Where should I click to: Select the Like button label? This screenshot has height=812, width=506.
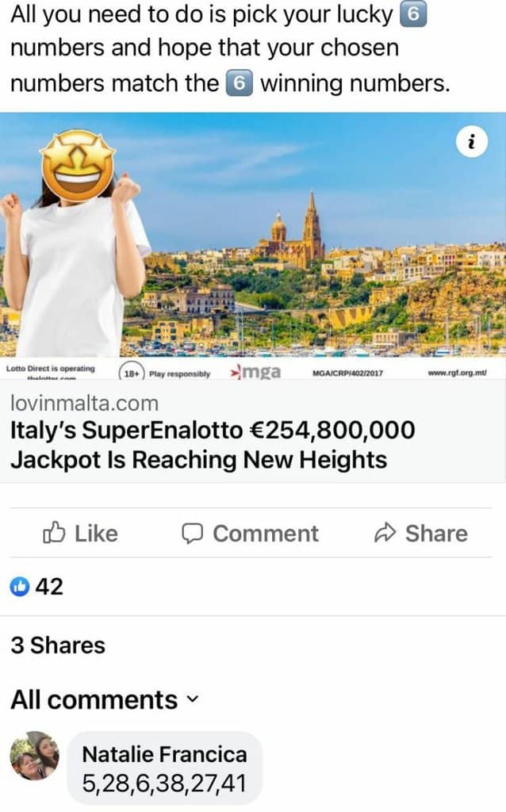coord(96,534)
